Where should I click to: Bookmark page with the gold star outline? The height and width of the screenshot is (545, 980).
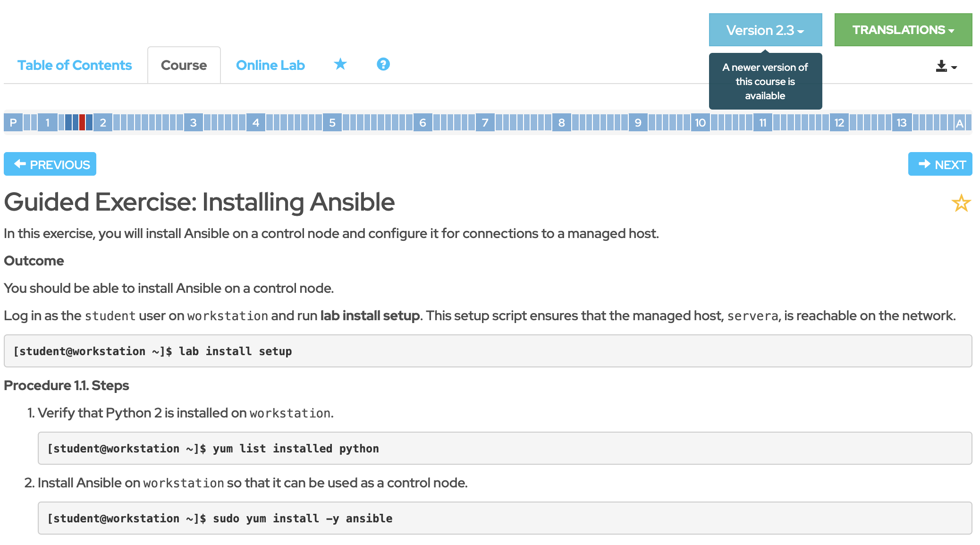961,203
